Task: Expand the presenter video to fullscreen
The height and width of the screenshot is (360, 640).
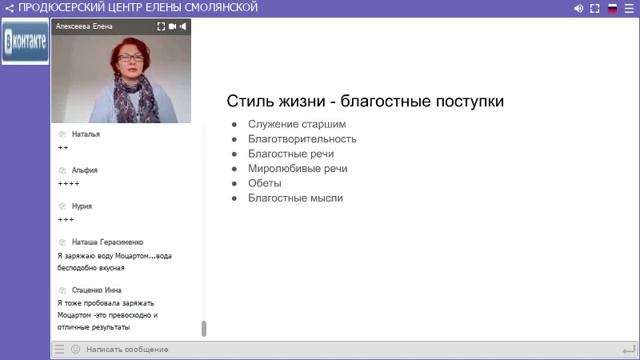Action: (161, 27)
